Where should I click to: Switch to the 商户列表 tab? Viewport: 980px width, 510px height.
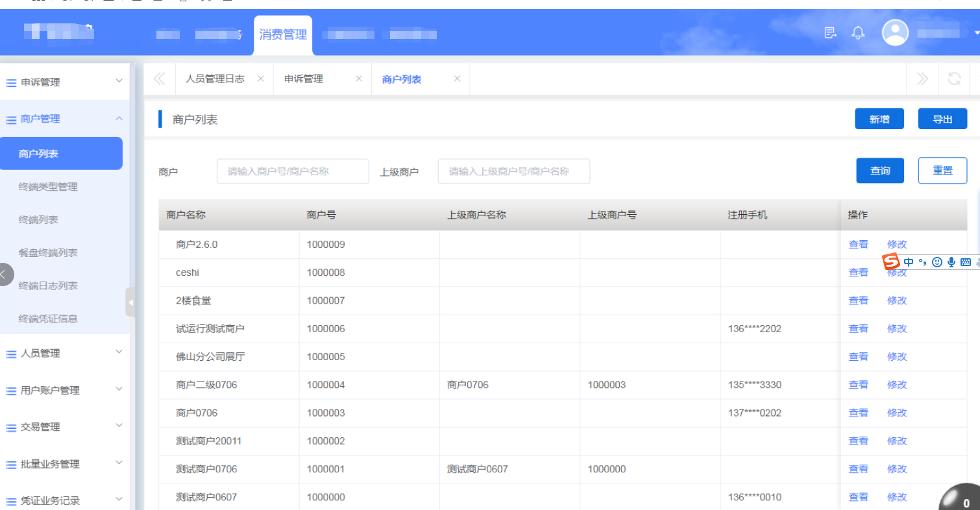(402, 79)
